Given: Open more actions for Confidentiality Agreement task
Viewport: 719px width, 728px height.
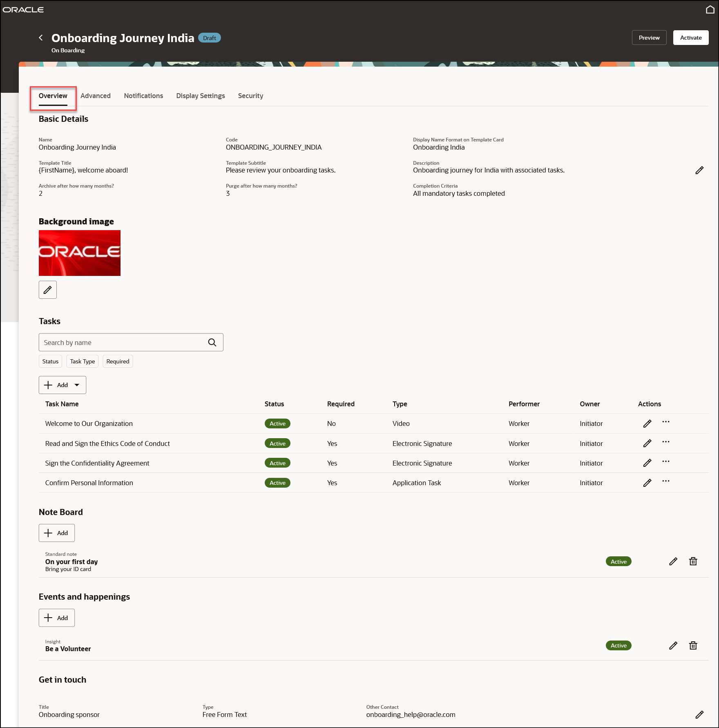Looking at the screenshot, I should click(x=666, y=461).
